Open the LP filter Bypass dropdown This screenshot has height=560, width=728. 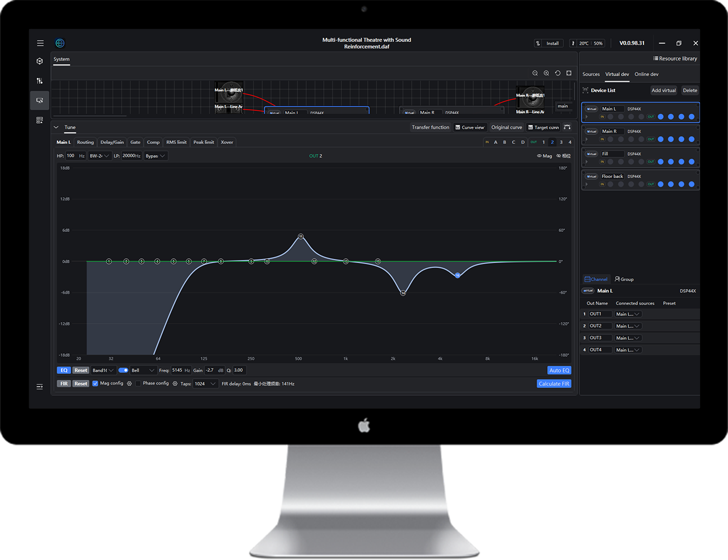(156, 156)
